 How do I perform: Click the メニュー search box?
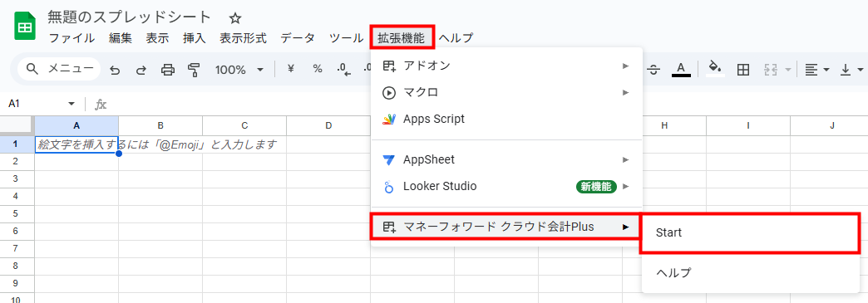click(59, 69)
